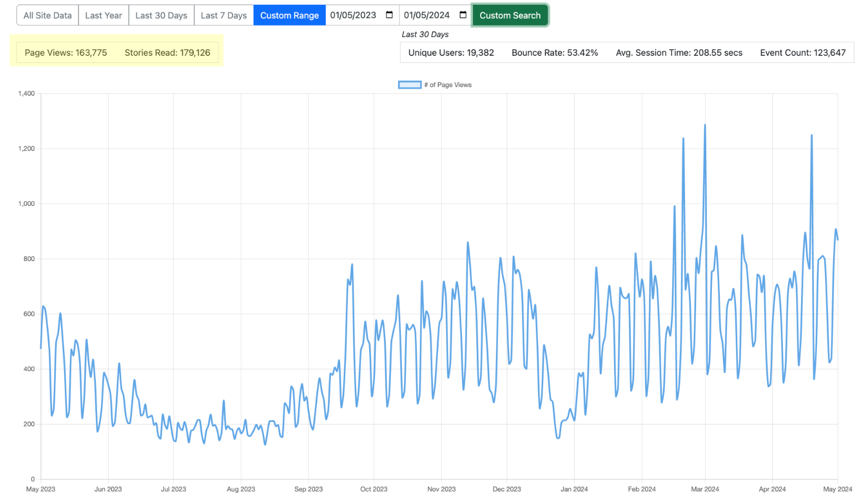This screenshot has height=504, width=868.
Task: Click the Avg. Session Time statistic
Action: tap(679, 53)
